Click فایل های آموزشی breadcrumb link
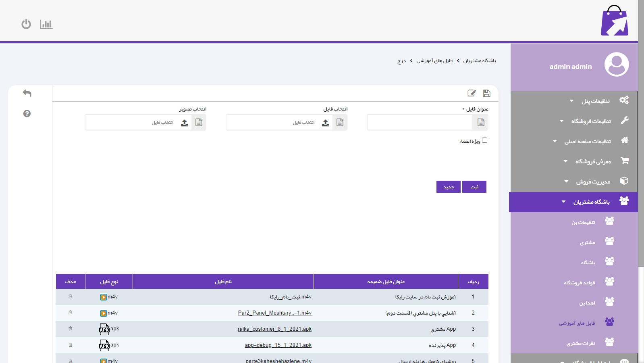 click(x=434, y=60)
